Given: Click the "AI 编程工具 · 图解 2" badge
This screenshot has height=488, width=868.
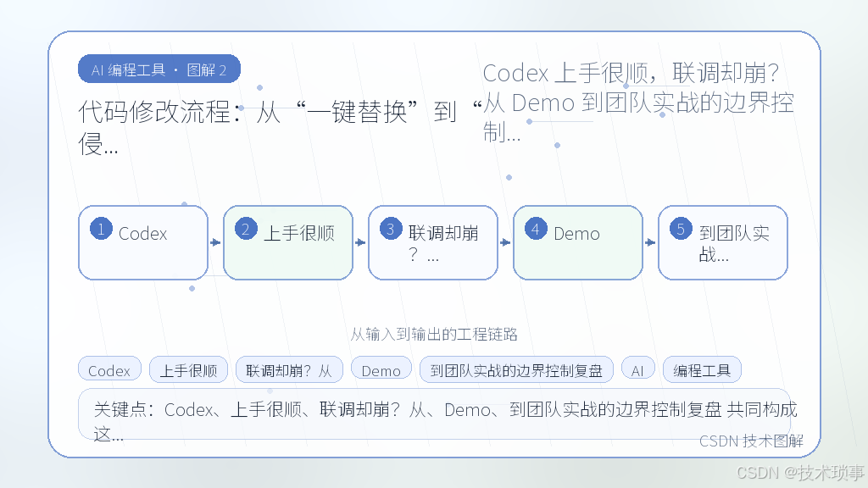Looking at the screenshot, I should pyautogui.click(x=159, y=69).
